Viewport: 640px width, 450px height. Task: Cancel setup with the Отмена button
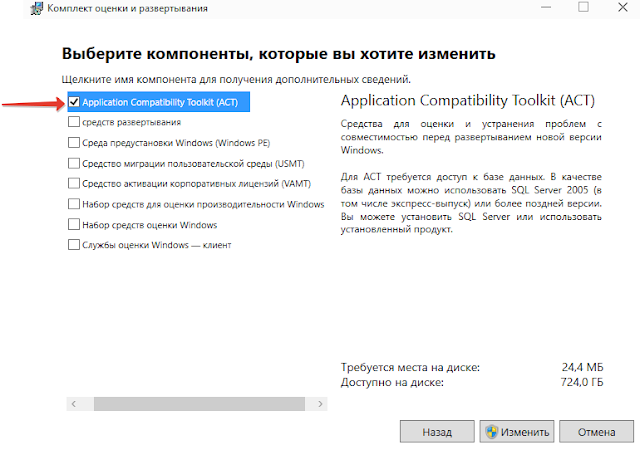click(596, 432)
